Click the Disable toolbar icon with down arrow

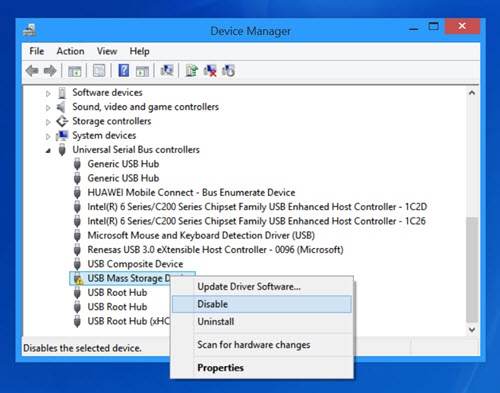(228, 71)
